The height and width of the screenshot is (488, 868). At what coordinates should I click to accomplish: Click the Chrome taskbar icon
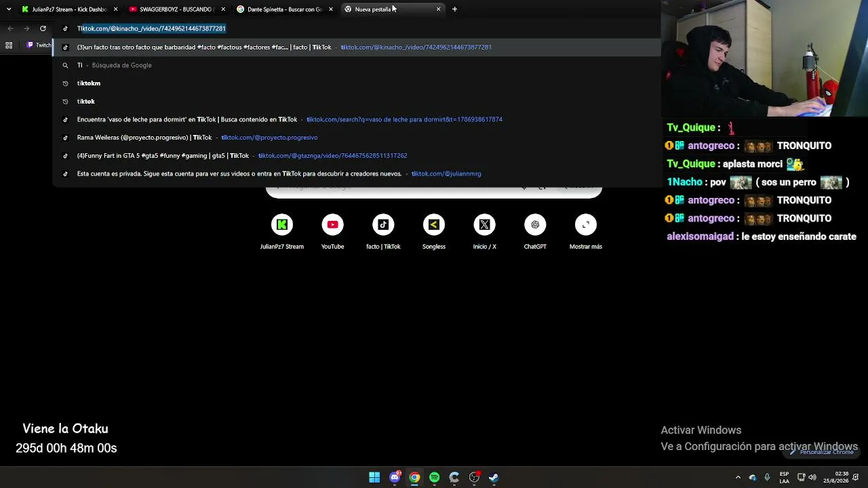[414, 477]
